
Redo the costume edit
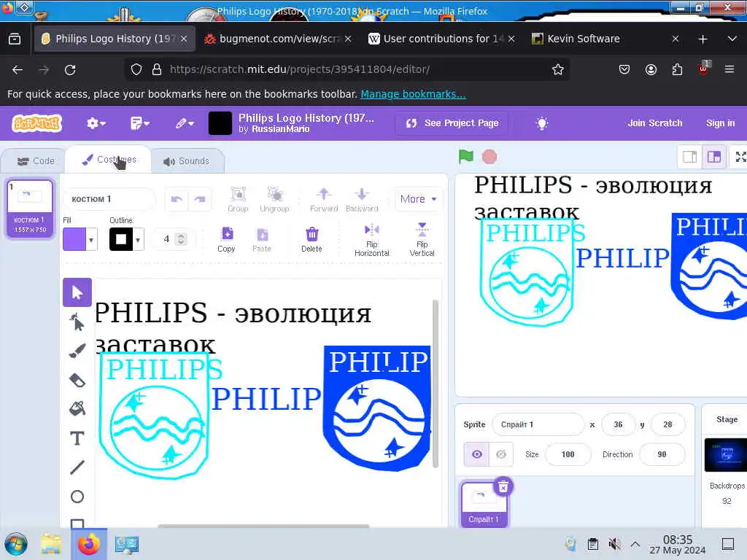pos(200,199)
